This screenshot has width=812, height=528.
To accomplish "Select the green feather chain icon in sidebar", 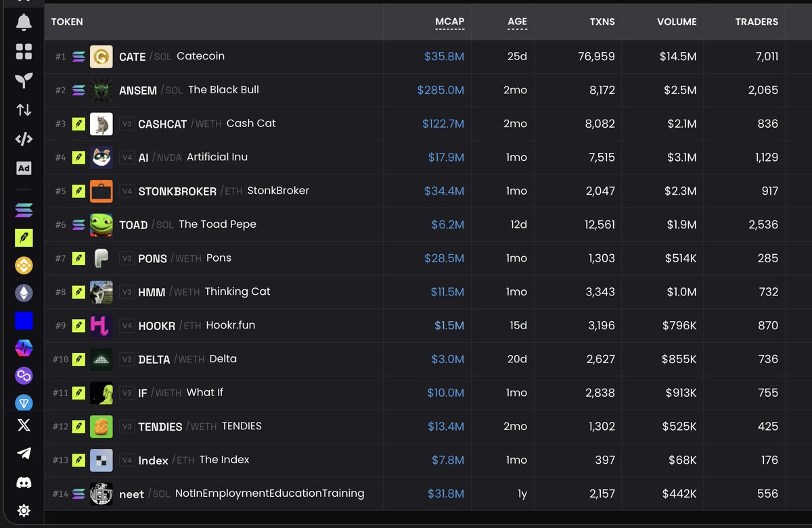I will pos(24,237).
